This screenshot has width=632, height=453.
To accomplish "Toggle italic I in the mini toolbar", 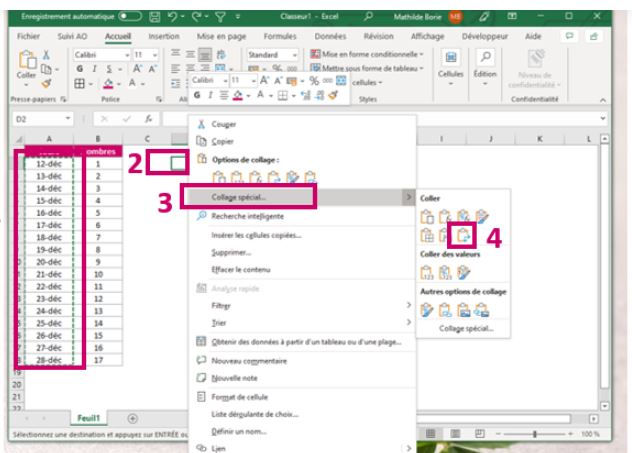I will [210, 95].
